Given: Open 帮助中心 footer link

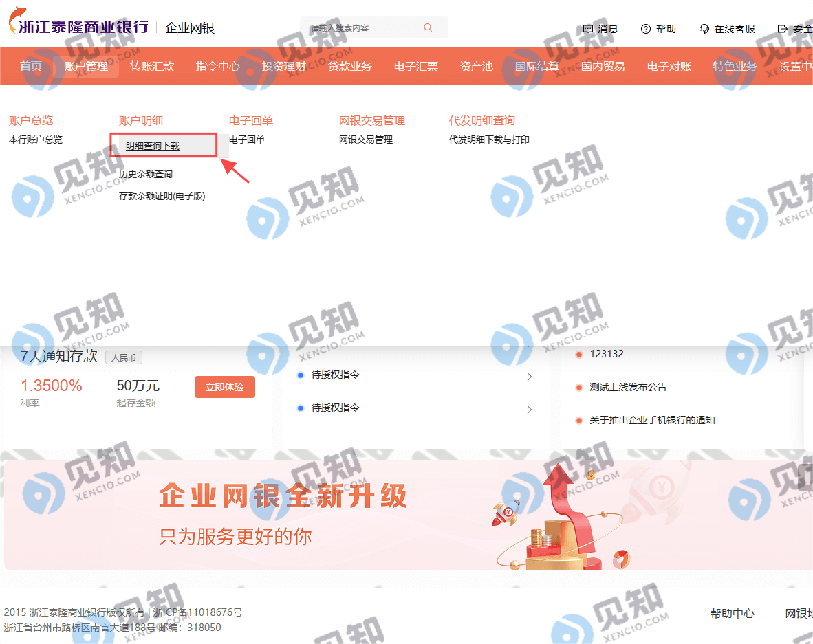Looking at the screenshot, I should coord(732,614).
